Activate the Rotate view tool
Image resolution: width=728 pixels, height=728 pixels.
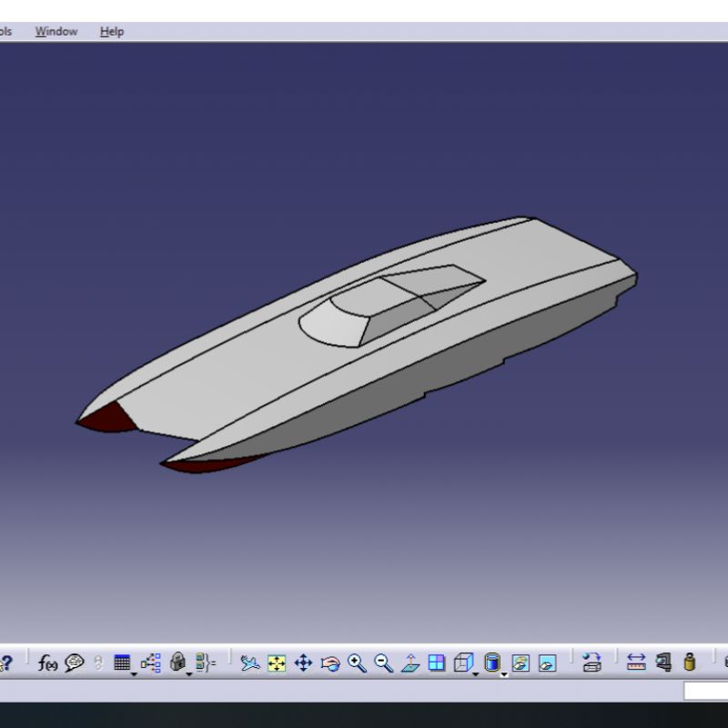(x=330, y=662)
